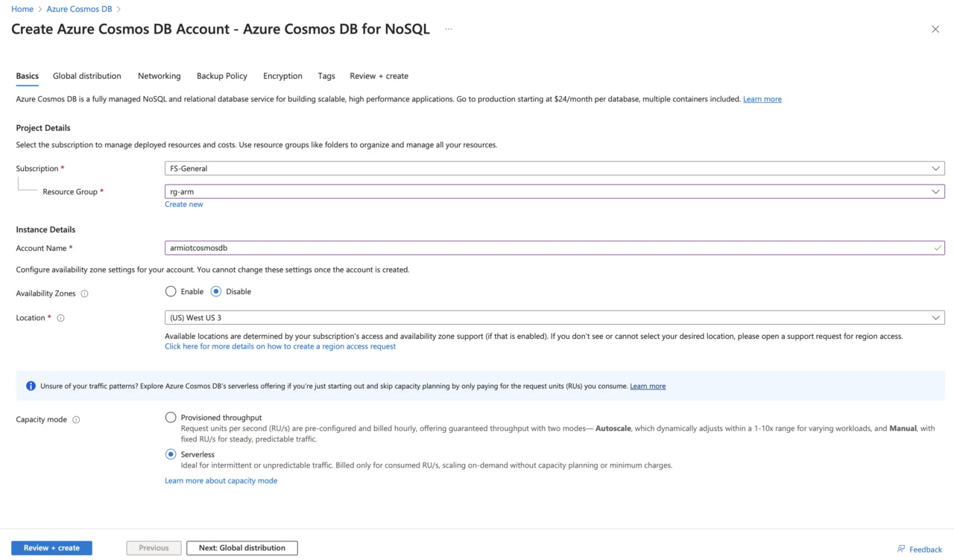This screenshot has width=954, height=560.
Task: Click the blue info icon in banner
Action: (31, 386)
